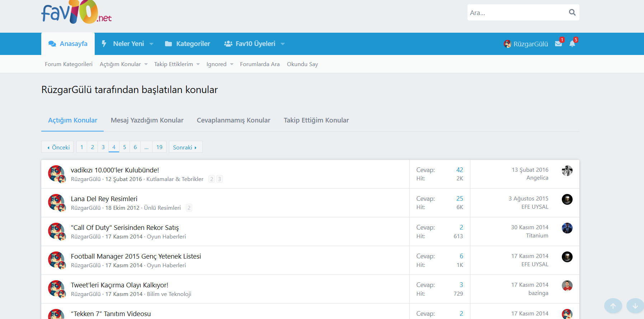Expand the Neler Yeni dropdown arrow
The height and width of the screenshot is (319, 644).
pyautogui.click(x=151, y=44)
